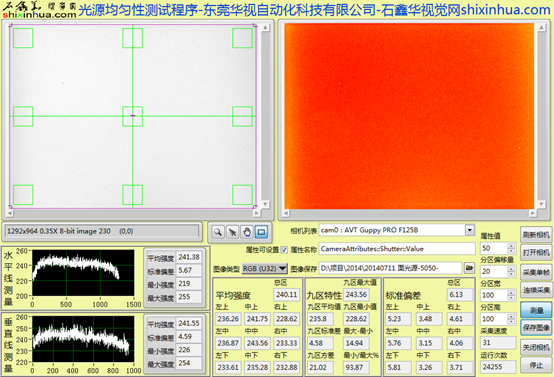Screen dimensions: 554x377
Task: Click the 保存图像 save image button
Action: pyautogui.click(x=536, y=328)
